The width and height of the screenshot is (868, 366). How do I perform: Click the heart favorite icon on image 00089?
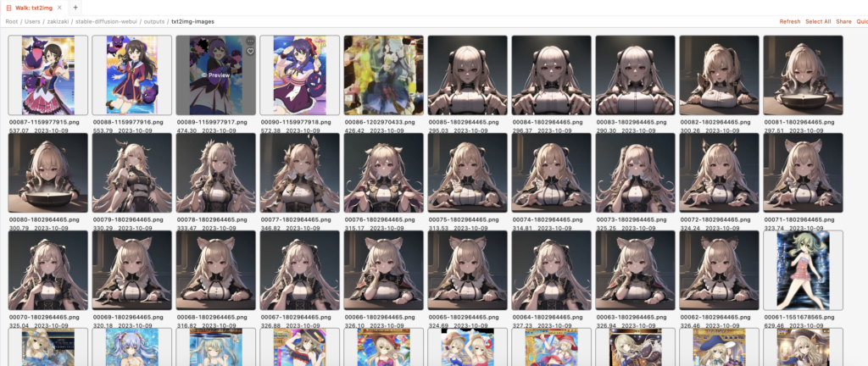[x=250, y=52]
